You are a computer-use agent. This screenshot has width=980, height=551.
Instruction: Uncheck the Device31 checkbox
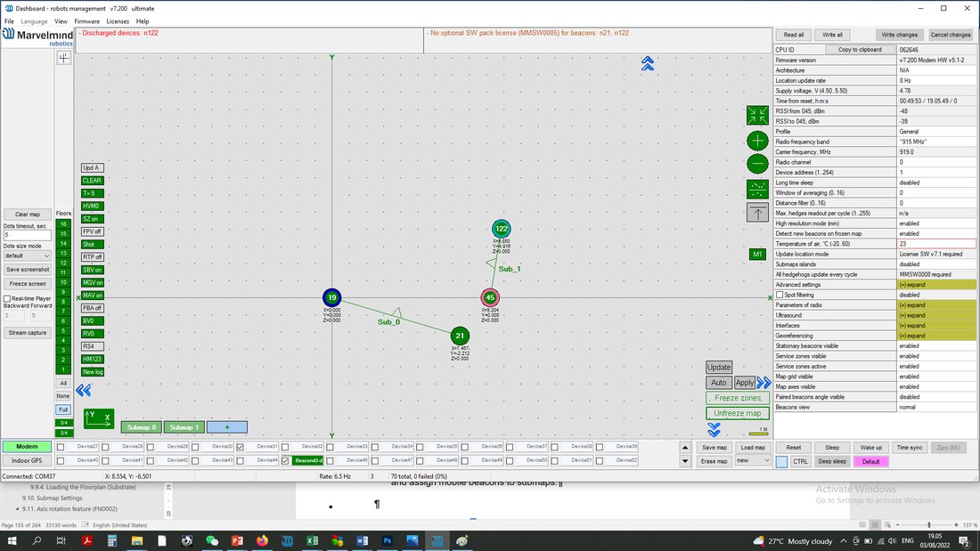pos(240,447)
